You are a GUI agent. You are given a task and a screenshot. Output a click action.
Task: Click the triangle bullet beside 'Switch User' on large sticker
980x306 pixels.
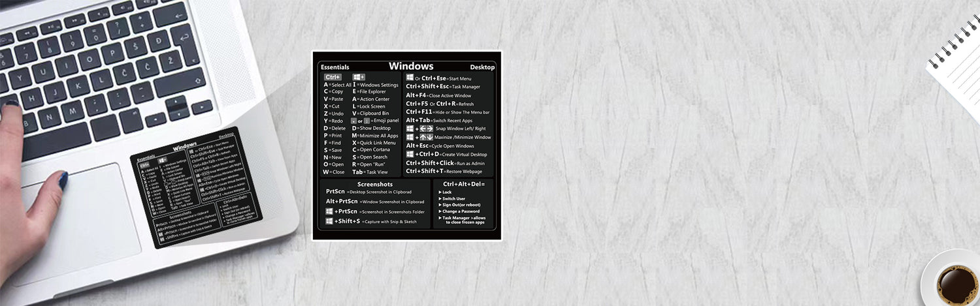click(440, 199)
